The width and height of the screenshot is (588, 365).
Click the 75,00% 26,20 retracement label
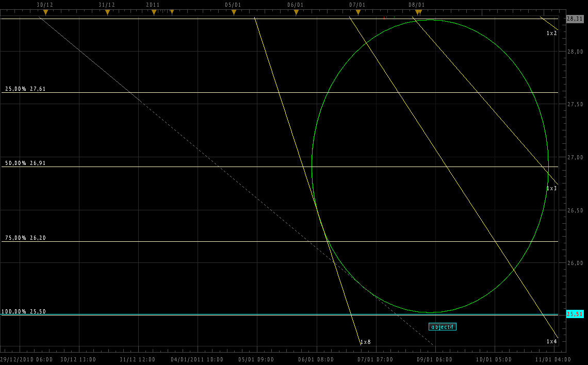coord(25,238)
